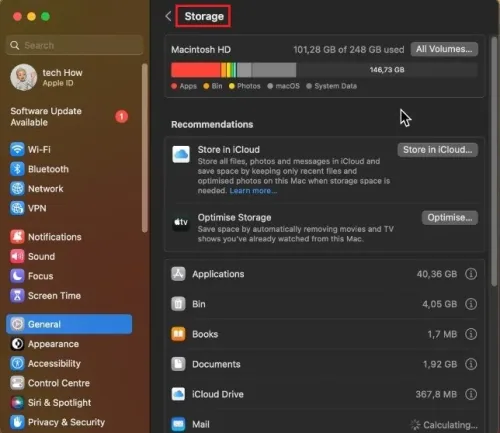Image resolution: width=500 pixels, height=433 pixels.
Task: Open All Volumes list
Action: (444, 49)
